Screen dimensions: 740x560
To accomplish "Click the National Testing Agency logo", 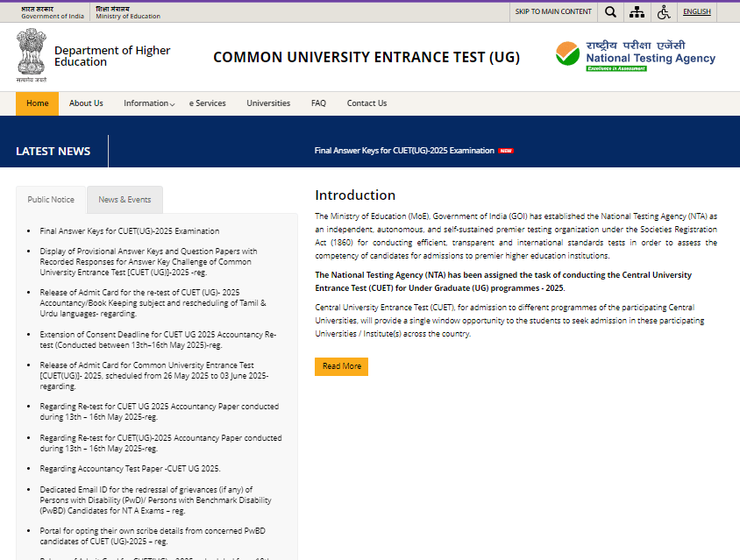I will 635,55.
